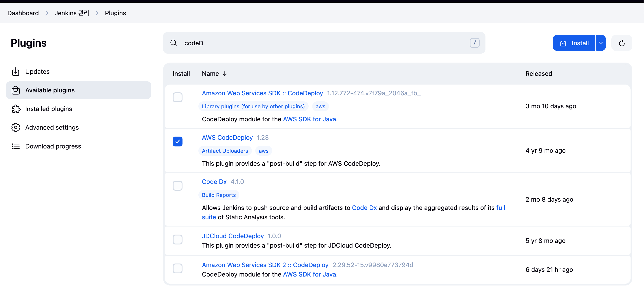Viewport: 644px width, 292px height.
Task: Open the AWS CodeDeploy plugin link
Action: tap(227, 137)
